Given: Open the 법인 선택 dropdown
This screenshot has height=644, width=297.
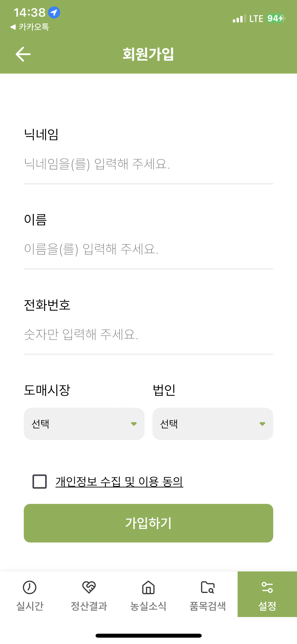Looking at the screenshot, I should tap(213, 424).
